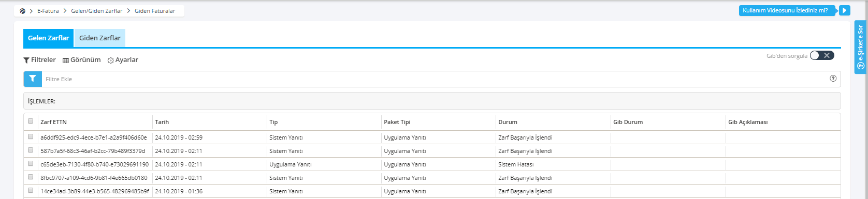Focus the Filtre Ekle input field
The width and height of the screenshot is (868, 199).
click(x=435, y=79)
